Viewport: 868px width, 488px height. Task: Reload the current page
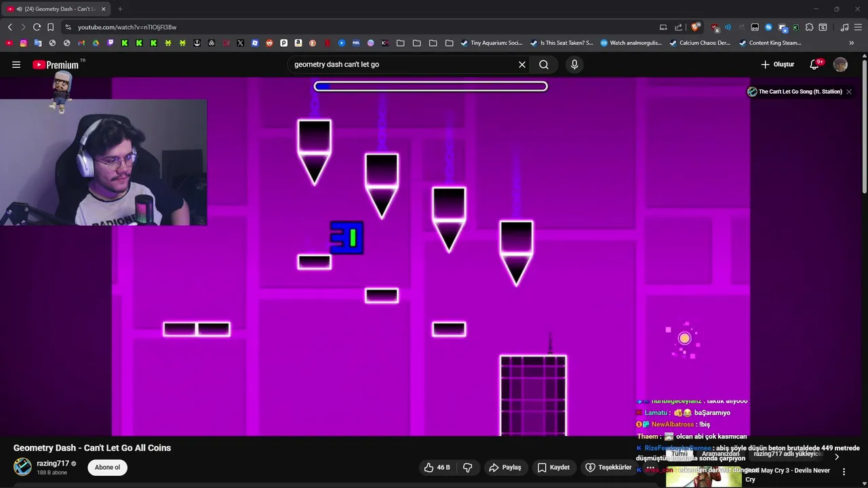pyautogui.click(x=37, y=27)
